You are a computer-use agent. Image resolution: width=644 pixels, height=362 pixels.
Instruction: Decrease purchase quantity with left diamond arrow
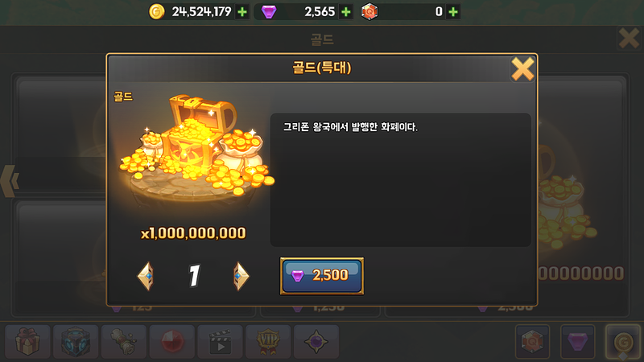pyautogui.click(x=146, y=276)
